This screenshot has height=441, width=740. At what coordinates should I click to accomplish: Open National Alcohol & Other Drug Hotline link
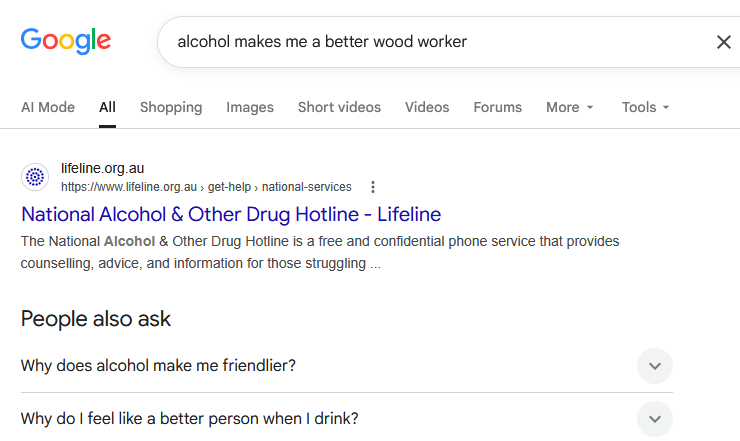(231, 214)
